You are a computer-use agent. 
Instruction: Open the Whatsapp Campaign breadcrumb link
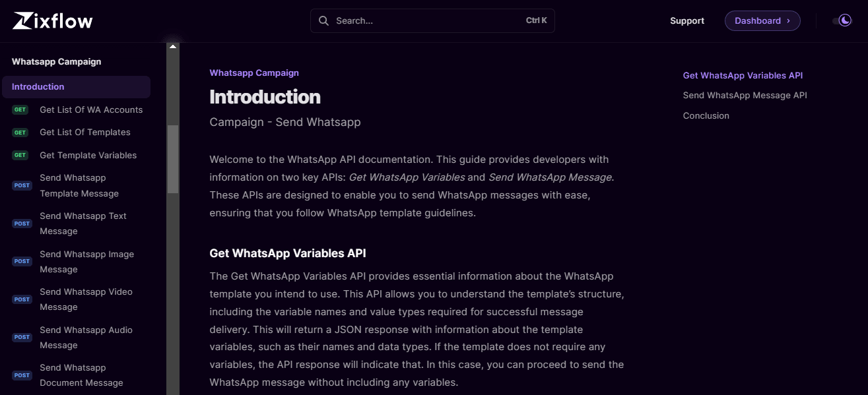pos(253,73)
